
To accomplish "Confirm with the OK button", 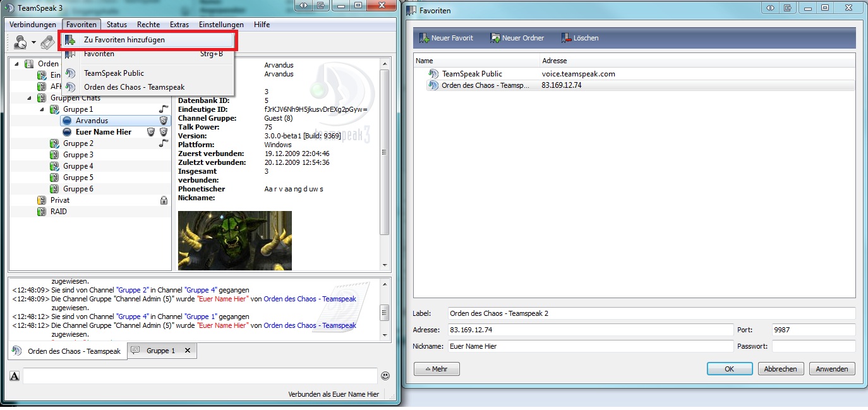I will pyautogui.click(x=729, y=369).
